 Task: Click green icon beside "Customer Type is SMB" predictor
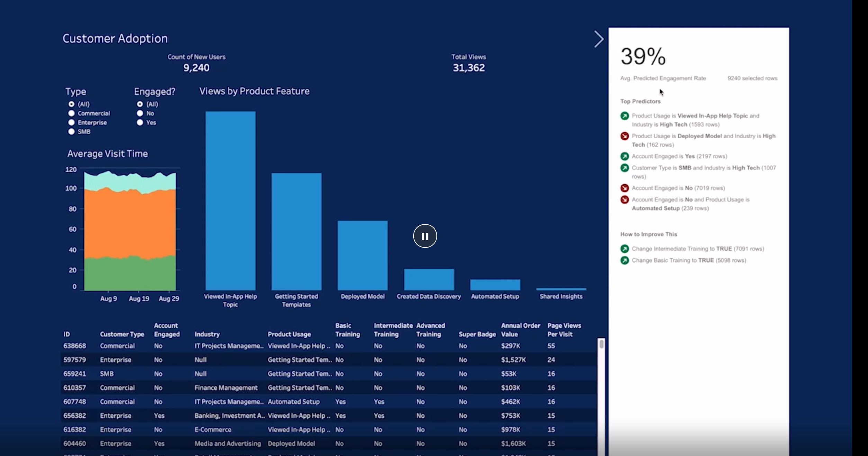(625, 168)
